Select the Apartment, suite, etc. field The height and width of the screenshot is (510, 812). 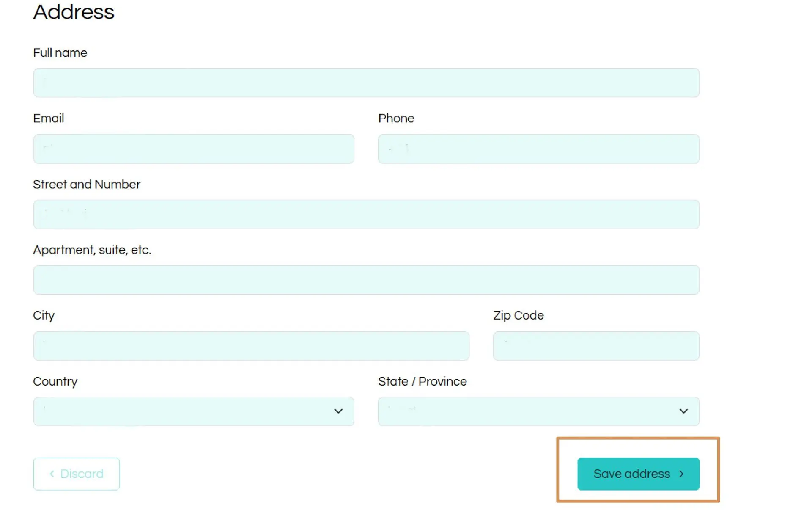[366, 280]
